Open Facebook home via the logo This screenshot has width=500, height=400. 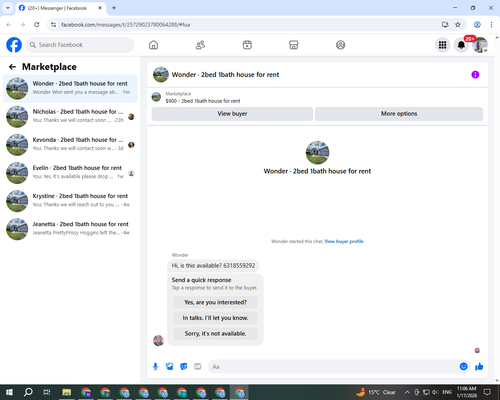point(14,45)
